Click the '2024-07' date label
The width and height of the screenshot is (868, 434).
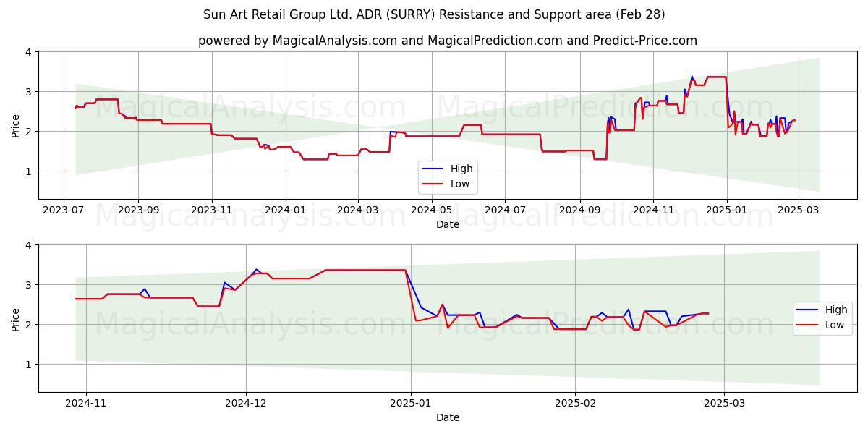[x=504, y=210]
